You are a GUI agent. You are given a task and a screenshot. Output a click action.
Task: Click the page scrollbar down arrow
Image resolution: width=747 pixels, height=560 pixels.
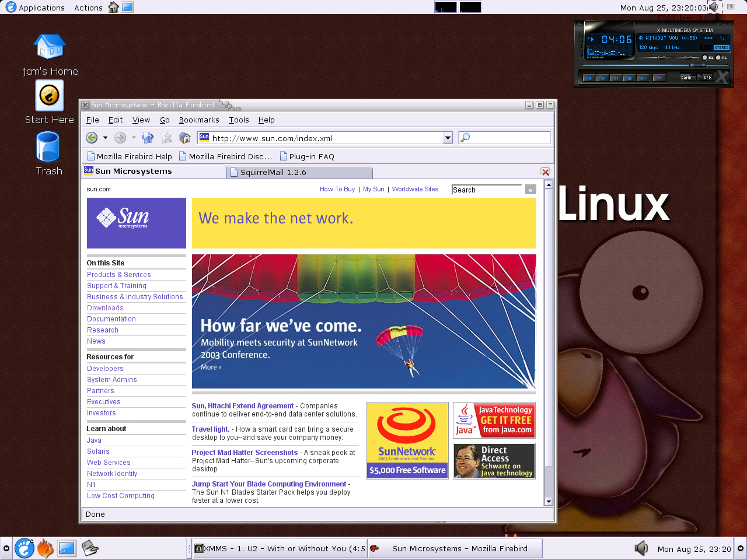549,501
